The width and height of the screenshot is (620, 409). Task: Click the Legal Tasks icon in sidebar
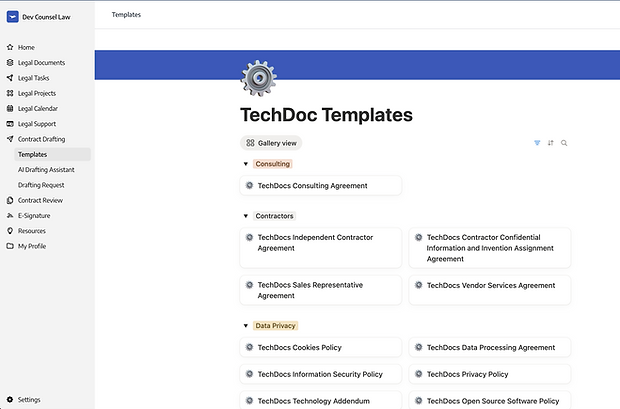pos(10,78)
